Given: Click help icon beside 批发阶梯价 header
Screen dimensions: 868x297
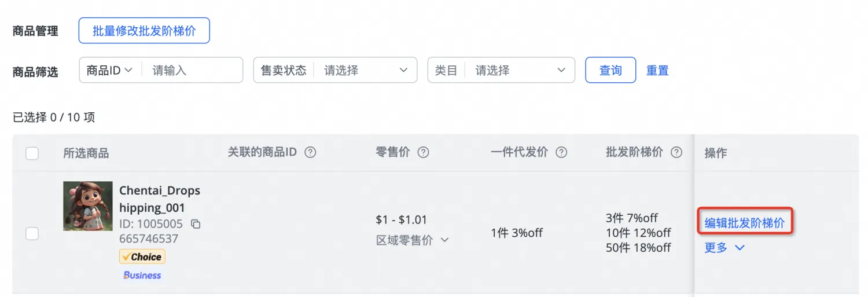Looking at the screenshot, I should [676, 152].
